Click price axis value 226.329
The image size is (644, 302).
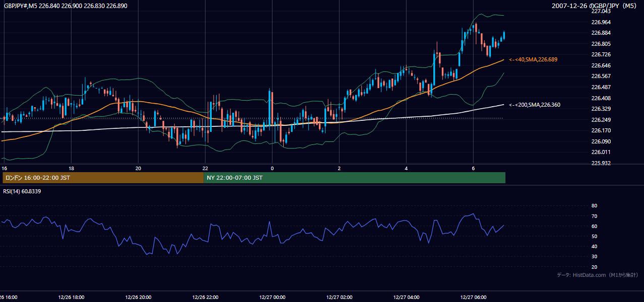click(601, 109)
